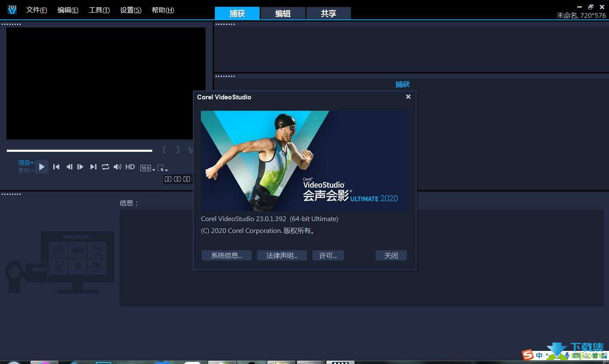
Task: Jump to start with the Home button
Action: 56,167
